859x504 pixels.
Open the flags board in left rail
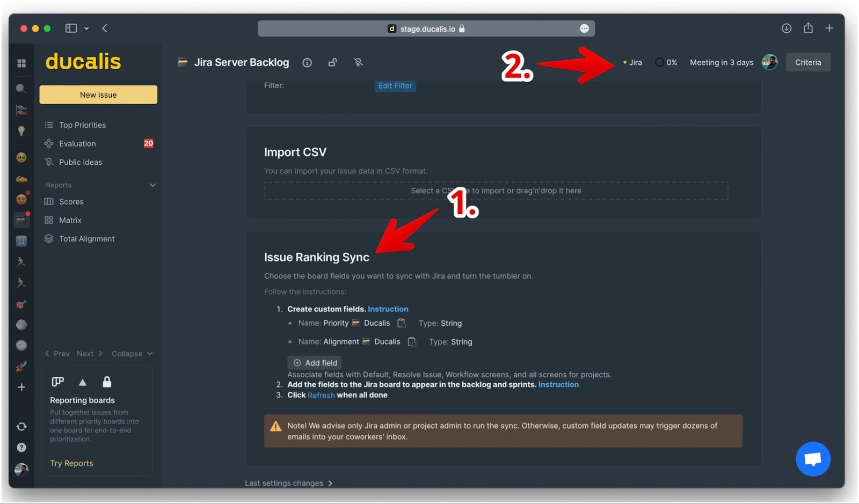pyautogui.click(x=21, y=110)
